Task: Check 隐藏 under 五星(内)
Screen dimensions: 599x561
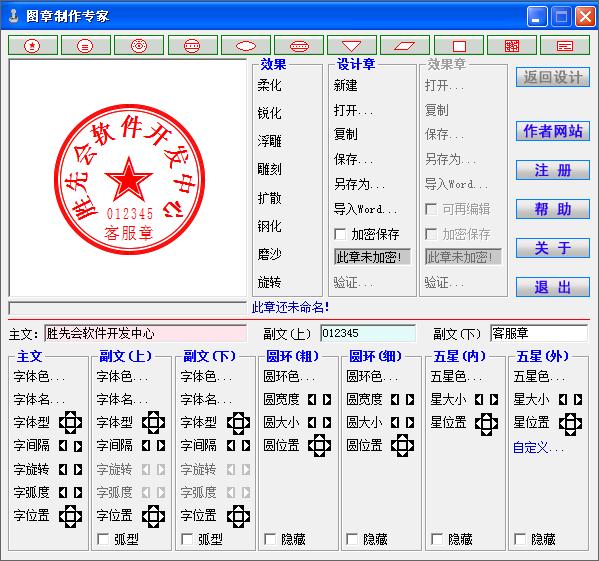Action: (x=437, y=539)
